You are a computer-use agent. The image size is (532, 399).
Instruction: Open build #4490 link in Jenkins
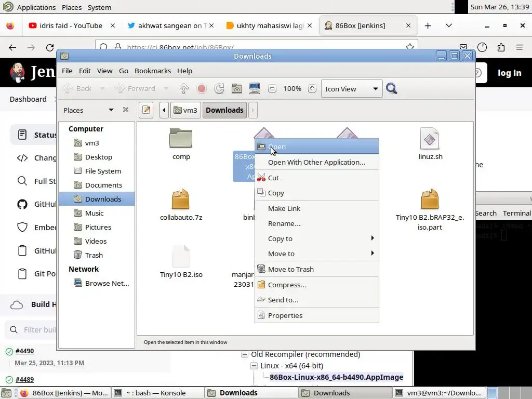[24, 351]
